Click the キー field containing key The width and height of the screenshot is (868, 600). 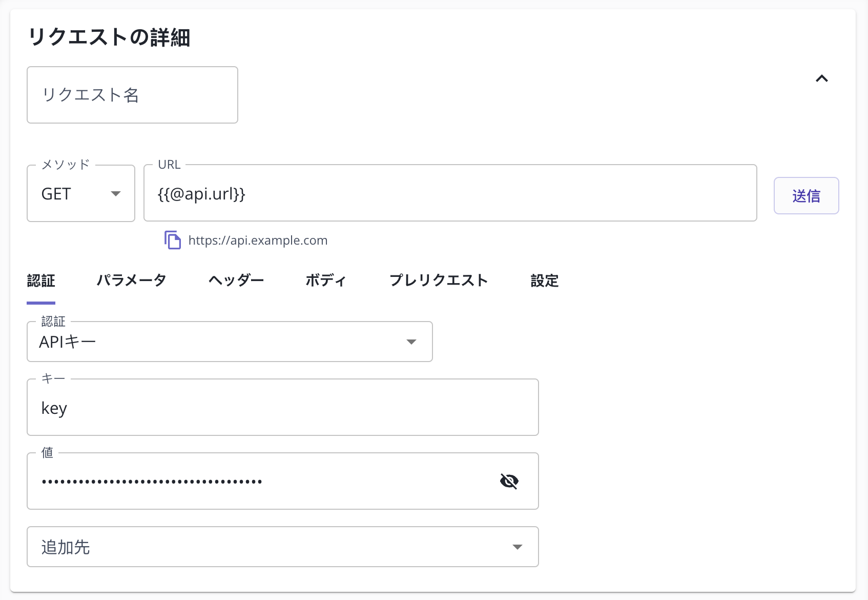coord(283,408)
